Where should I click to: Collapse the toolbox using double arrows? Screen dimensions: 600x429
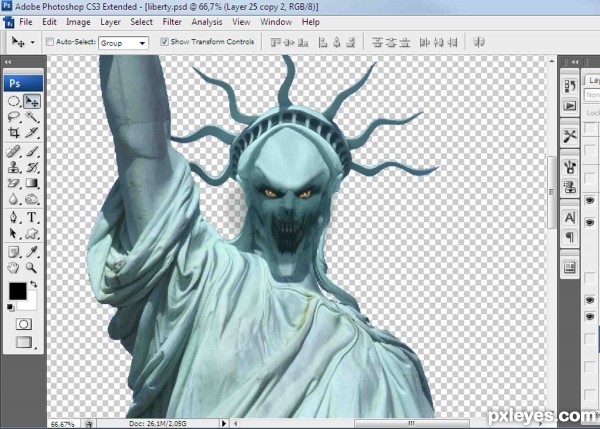tap(8, 62)
